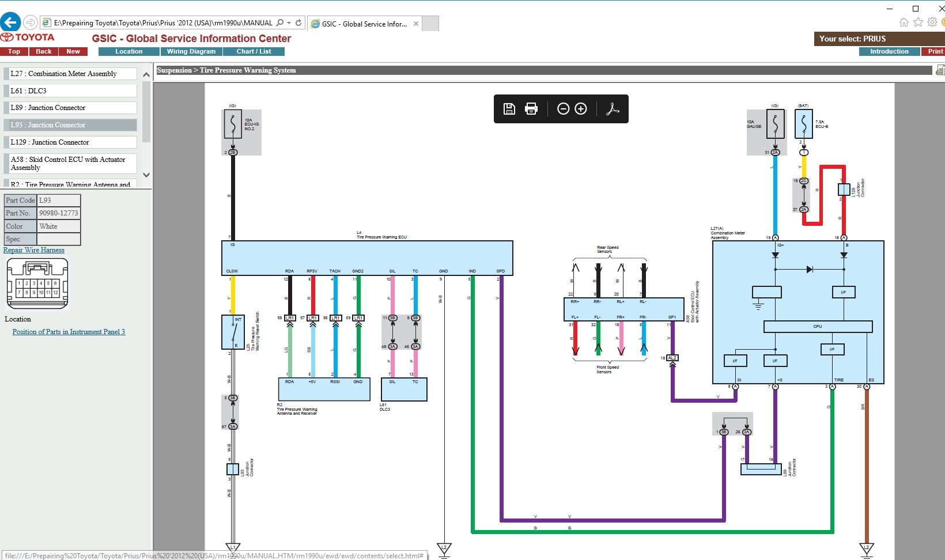Screen dimensions: 945x560
Task: Click the 7.5A ECU-B fuse symbol
Action: coord(803,124)
